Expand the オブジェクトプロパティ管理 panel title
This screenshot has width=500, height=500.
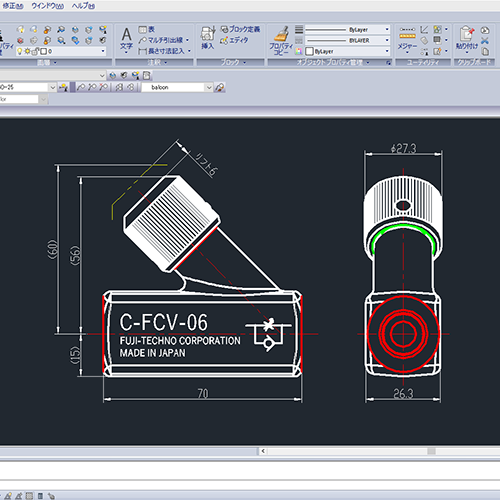coord(332,62)
